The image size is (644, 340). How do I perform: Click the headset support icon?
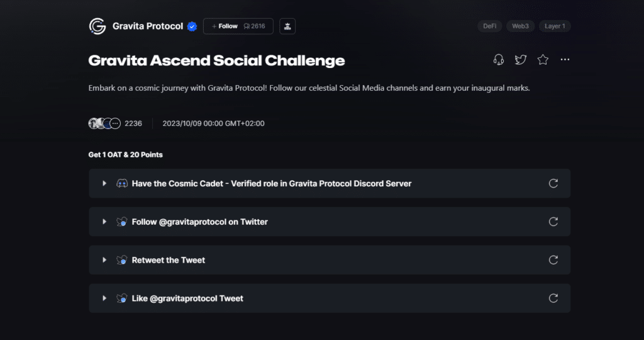point(499,60)
